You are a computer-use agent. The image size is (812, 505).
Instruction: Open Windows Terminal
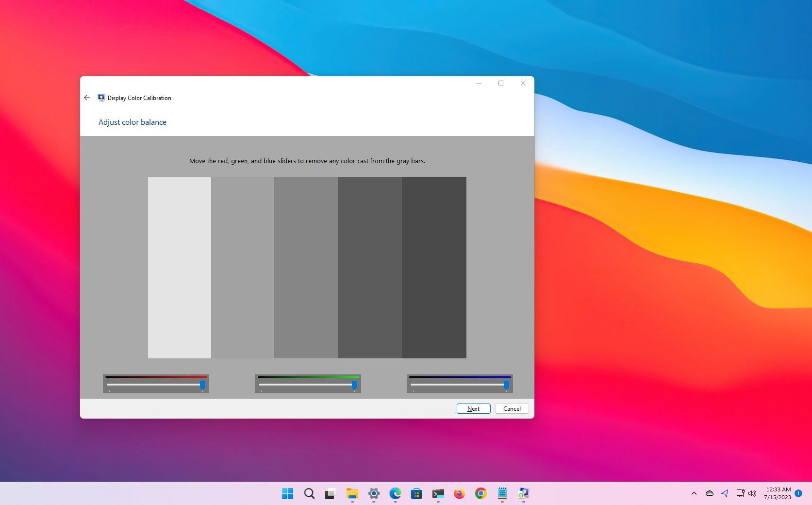[438, 493]
